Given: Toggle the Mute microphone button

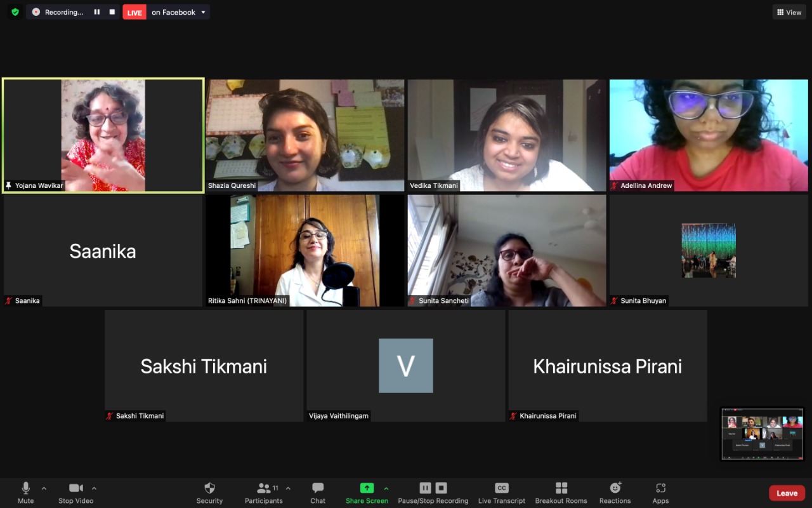Looking at the screenshot, I should tap(25, 493).
